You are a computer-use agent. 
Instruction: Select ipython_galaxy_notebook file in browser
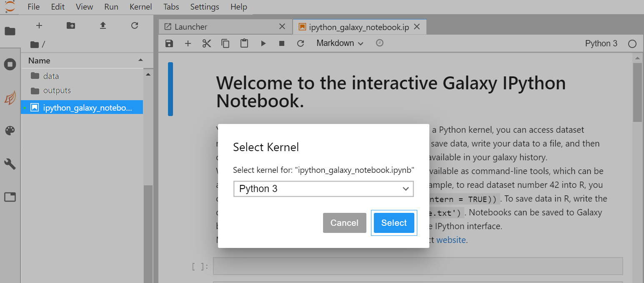coord(82,108)
